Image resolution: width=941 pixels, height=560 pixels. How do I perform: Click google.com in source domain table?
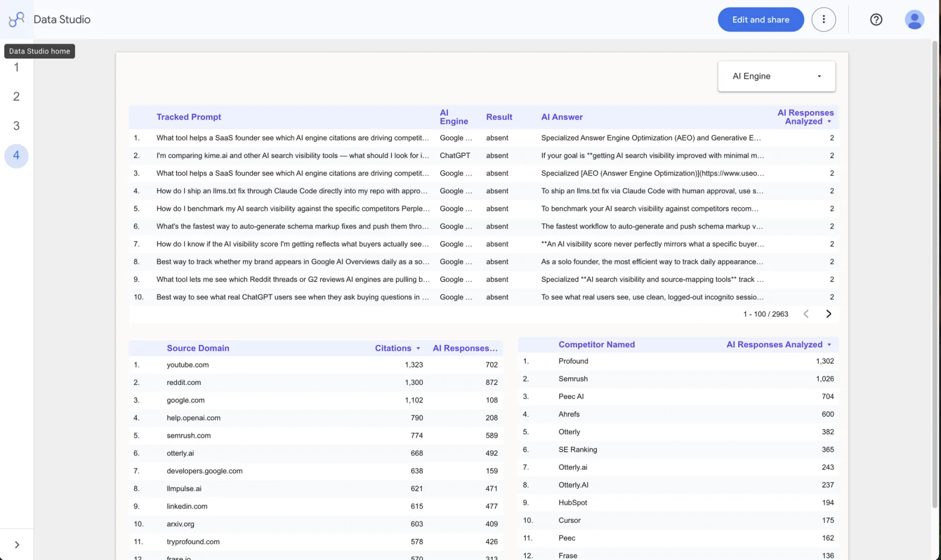[185, 400]
